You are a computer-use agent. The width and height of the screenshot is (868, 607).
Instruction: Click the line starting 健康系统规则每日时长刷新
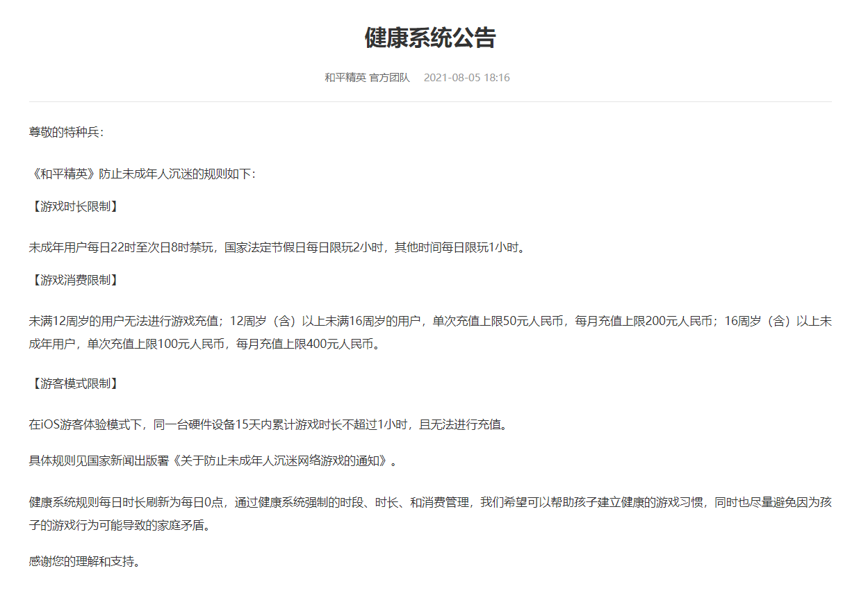(x=430, y=502)
